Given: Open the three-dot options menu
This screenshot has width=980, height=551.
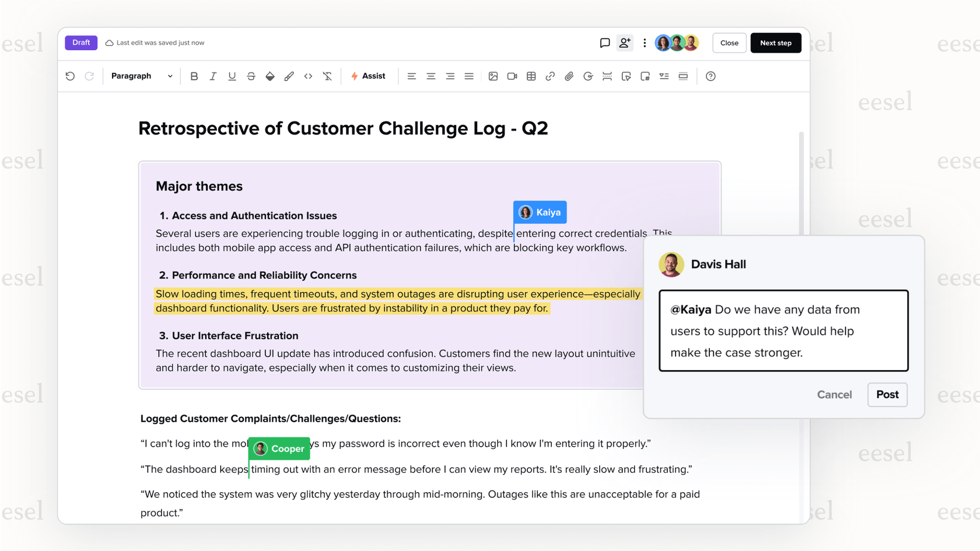Looking at the screenshot, I should 644,43.
